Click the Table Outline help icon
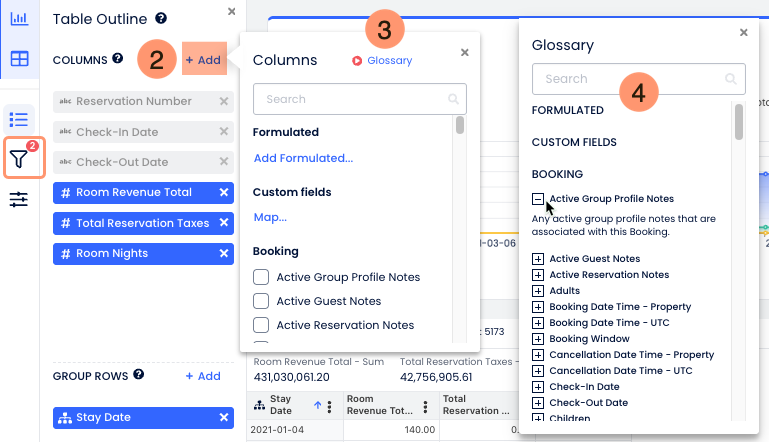 [162, 18]
